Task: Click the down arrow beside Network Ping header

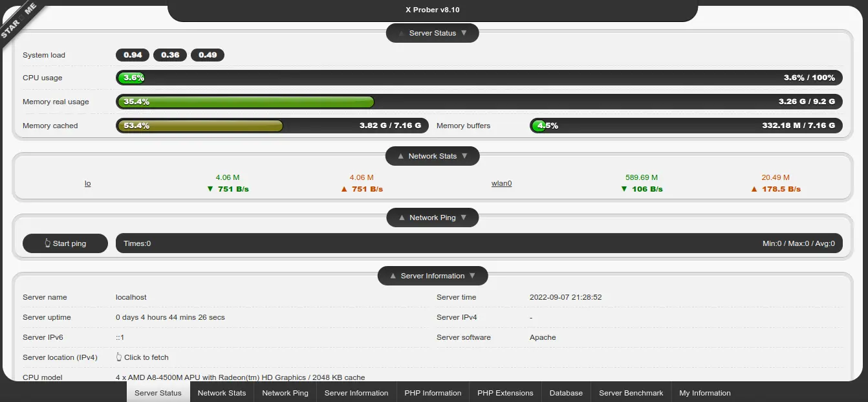Action: tap(464, 218)
